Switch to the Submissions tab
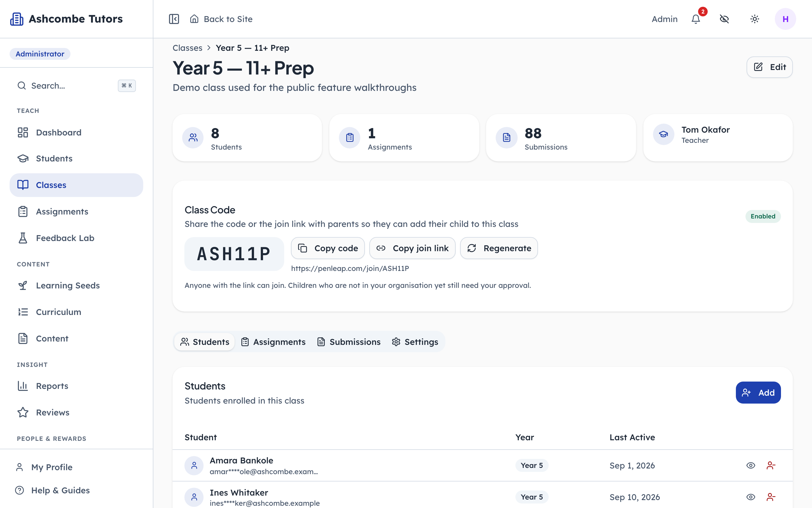 pos(349,342)
